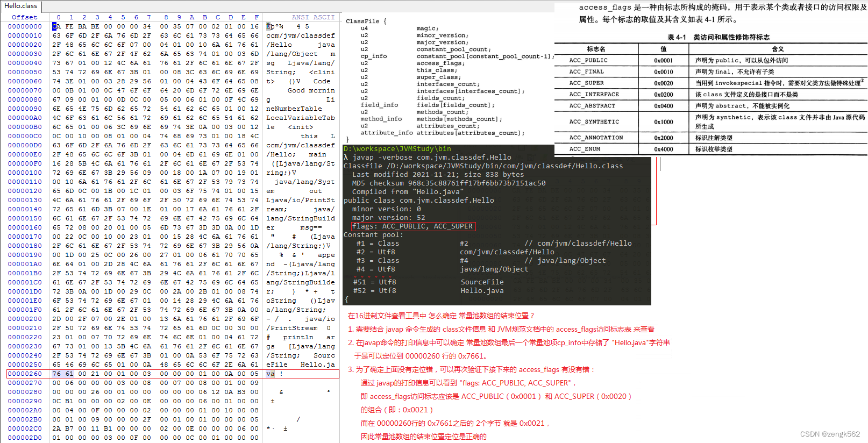Click 'Compiled from "Hello.java"' line
Viewport: 868px width, 443px height.
[408, 192]
